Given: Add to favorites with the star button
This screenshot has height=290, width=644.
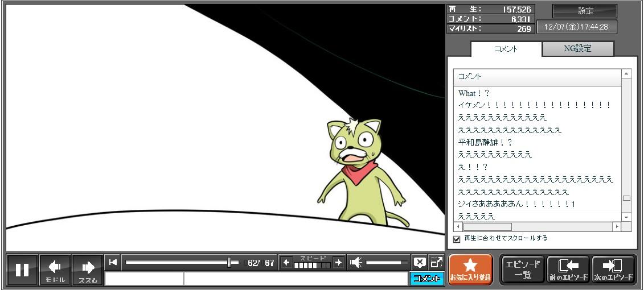Looking at the screenshot, I should coord(470,269).
